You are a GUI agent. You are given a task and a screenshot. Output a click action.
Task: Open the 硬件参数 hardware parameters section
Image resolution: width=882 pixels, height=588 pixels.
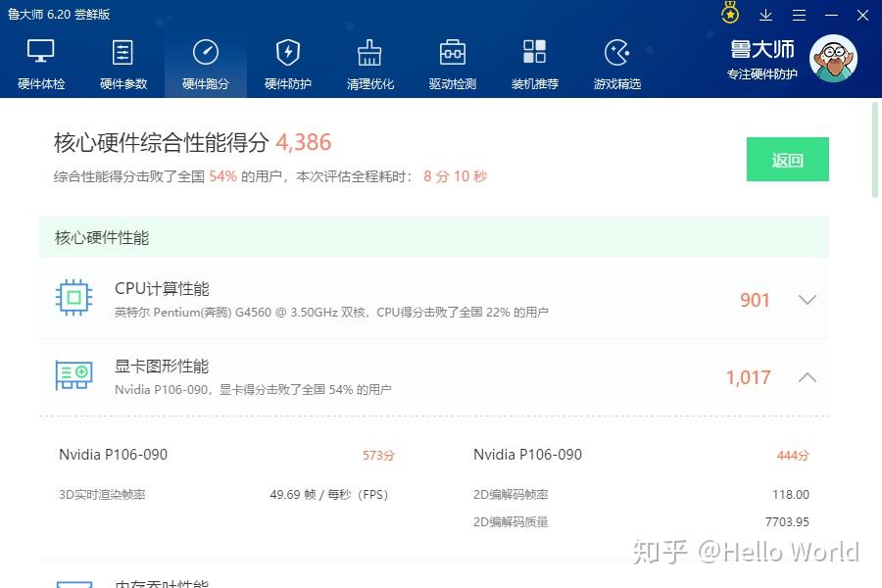pos(123,64)
